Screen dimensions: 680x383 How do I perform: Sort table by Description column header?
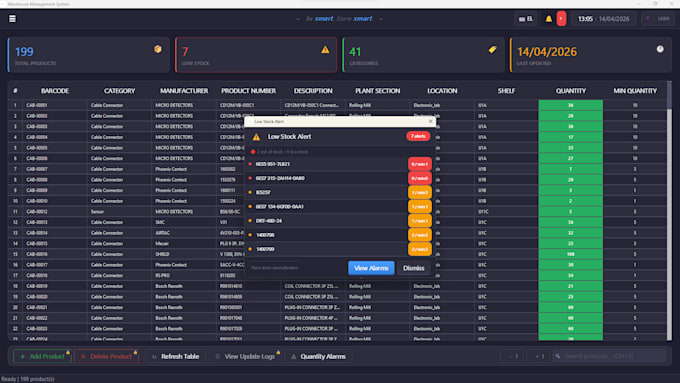[x=313, y=91]
